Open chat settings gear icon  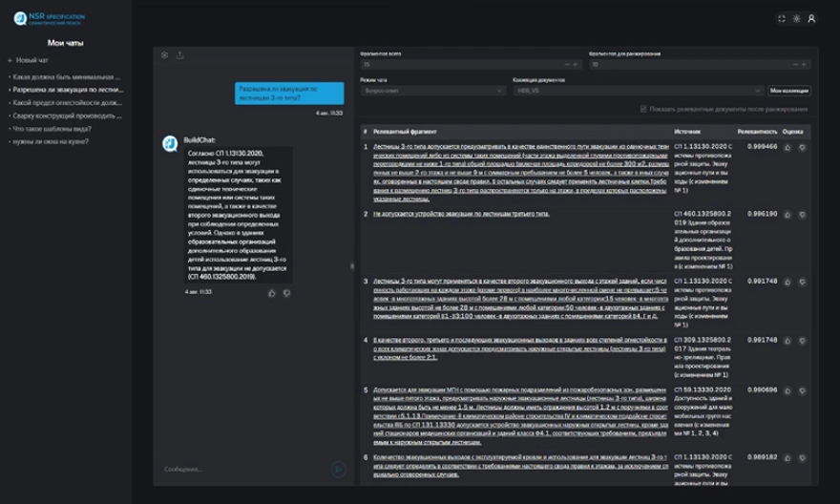164,55
